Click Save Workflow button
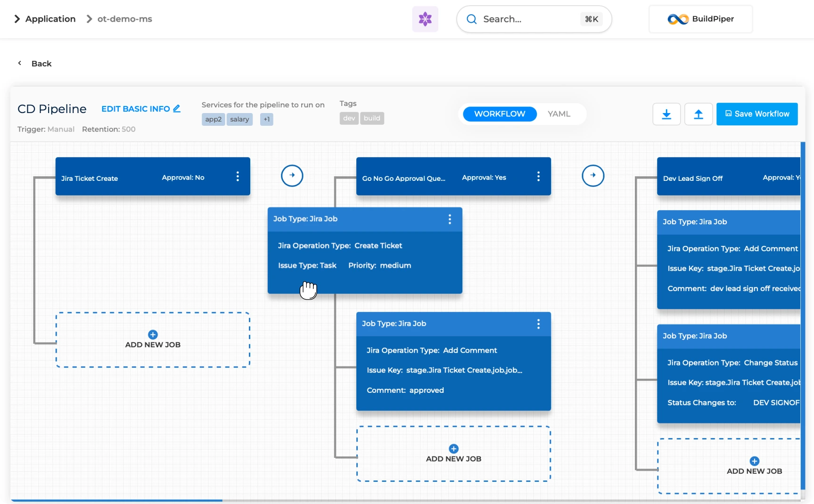 757,114
